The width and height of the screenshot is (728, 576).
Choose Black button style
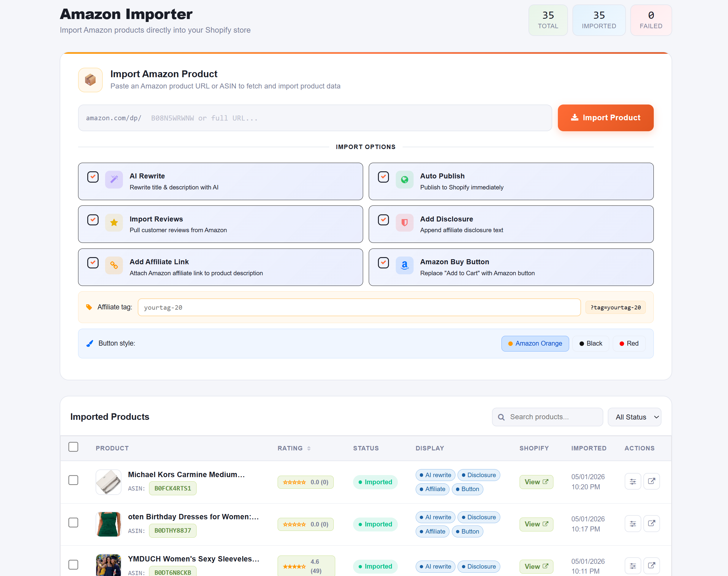591,343
